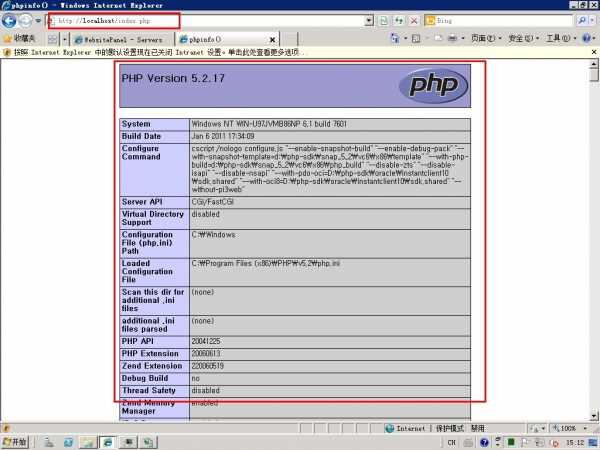
Task: Click the search magnifier button
Action: 582,21
